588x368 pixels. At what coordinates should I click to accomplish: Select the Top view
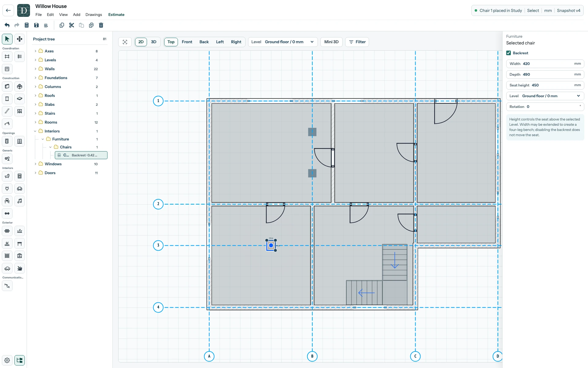pos(171,42)
